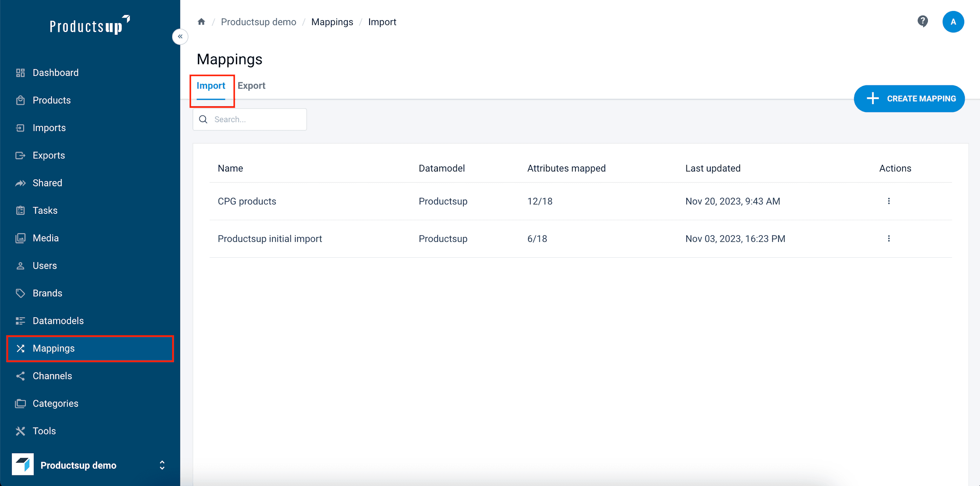Open actions menu for Productsup initial import
The image size is (980, 486).
pos(889,239)
